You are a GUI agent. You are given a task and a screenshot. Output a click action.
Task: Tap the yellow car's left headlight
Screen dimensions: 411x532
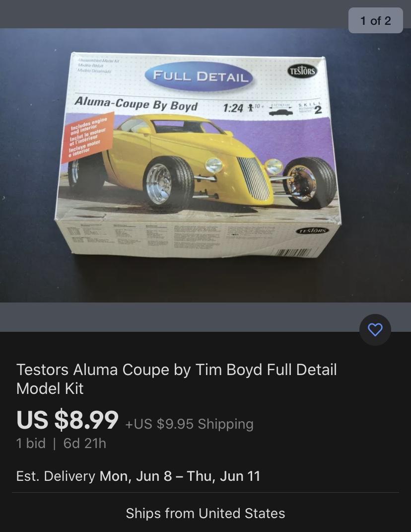click(x=214, y=165)
